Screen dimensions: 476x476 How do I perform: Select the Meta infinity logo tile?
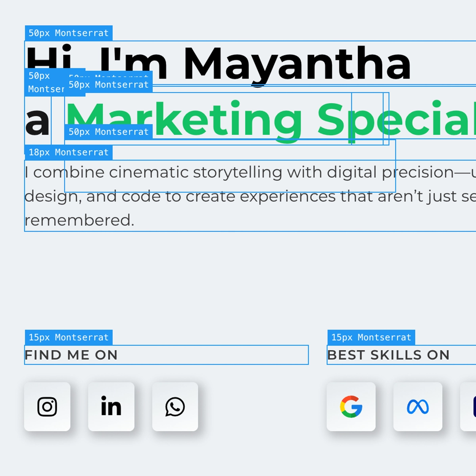(x=418, y=407)
